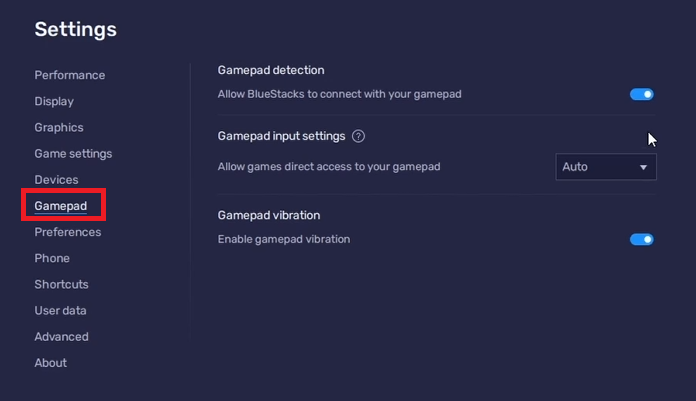Screen dimensions: 696x401
Task: Show the About page
Action: 51,363
